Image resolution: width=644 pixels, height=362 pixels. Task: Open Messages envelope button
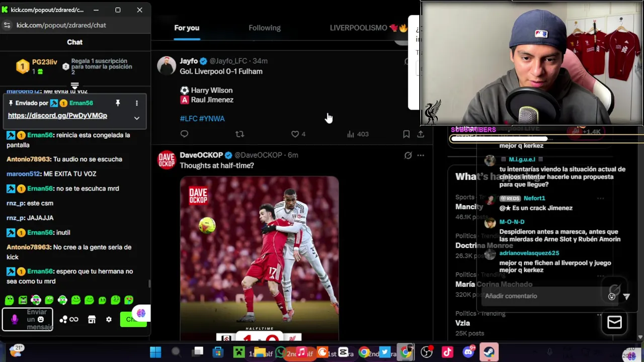coord(614,322)
